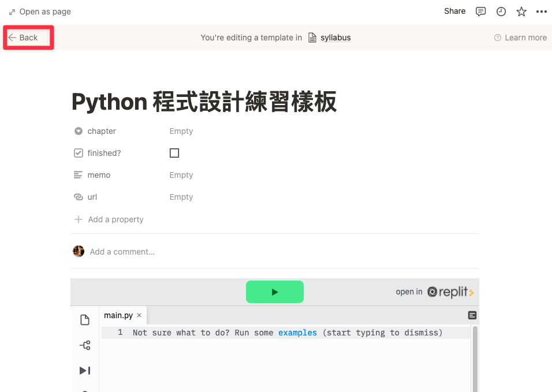Close the main.py tab
552x392 pixels.
pyautogui.click(x=139, y=315)
